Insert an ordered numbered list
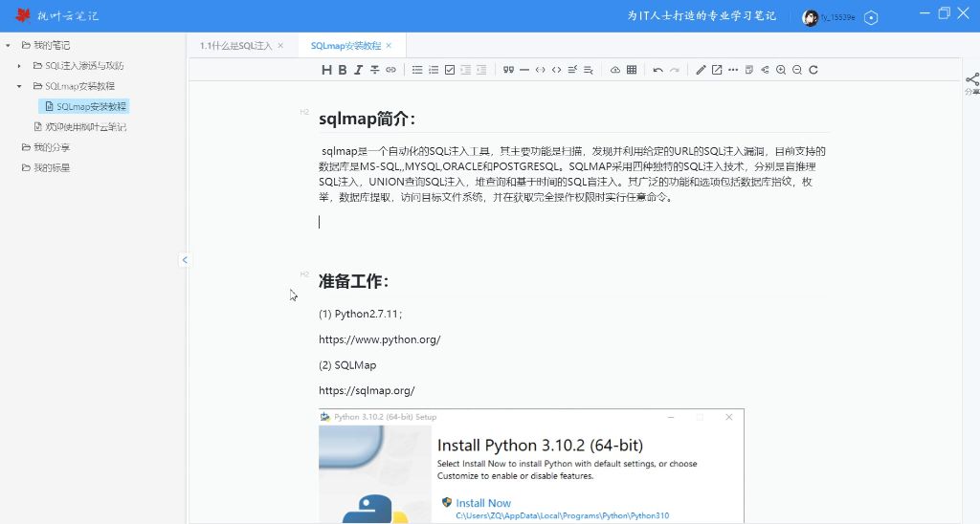Image resolution: width=980 pixels, height=524 pixels. tap(434, 70)
